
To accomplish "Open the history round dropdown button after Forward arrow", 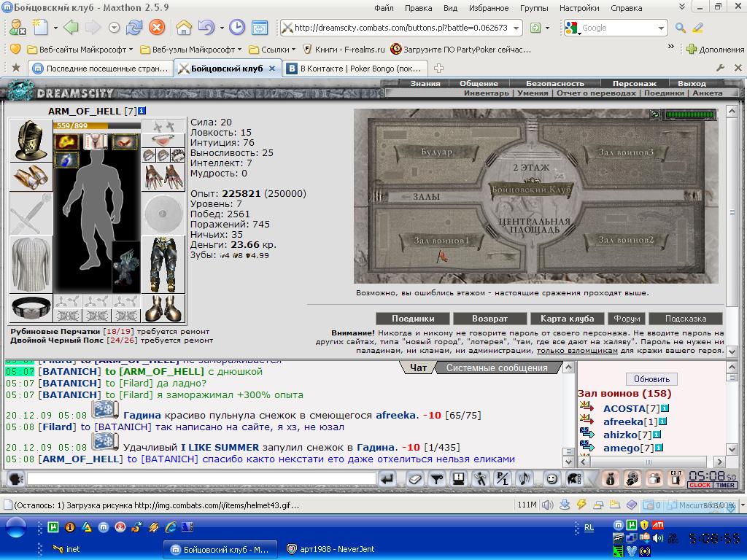I will pyautogui.click(x=114, y=28).
